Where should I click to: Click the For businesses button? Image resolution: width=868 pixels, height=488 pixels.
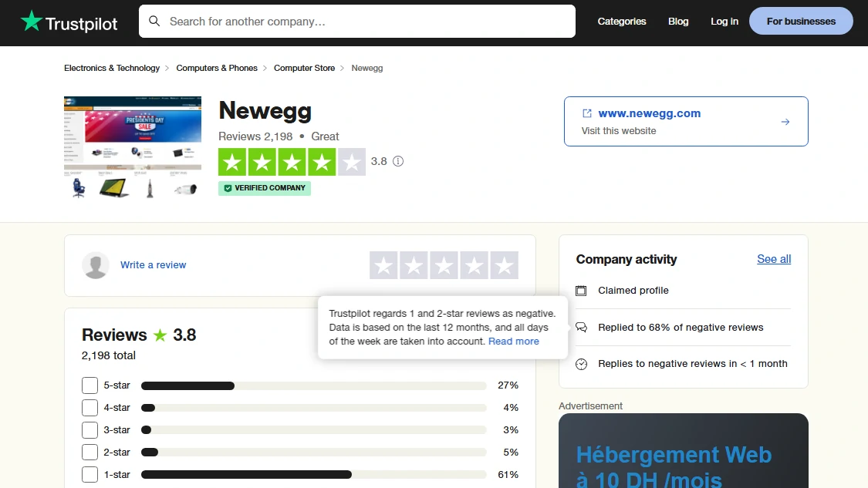[801, 21]
